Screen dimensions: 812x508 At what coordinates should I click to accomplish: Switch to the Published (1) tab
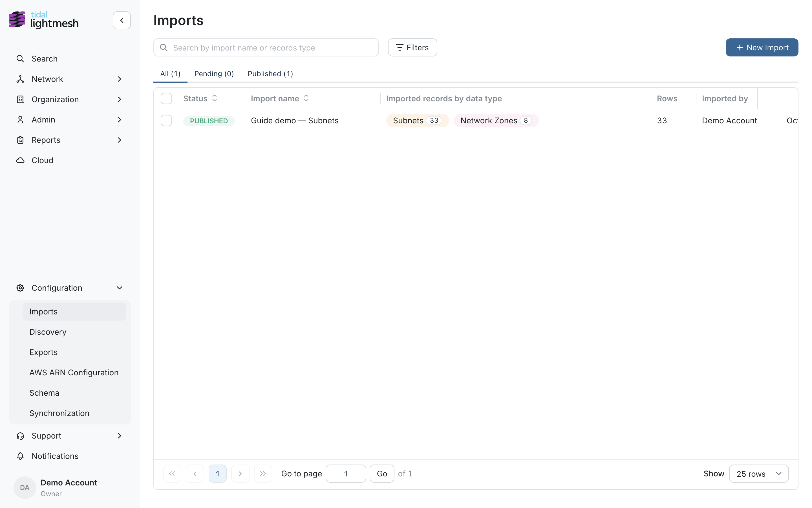270,74
